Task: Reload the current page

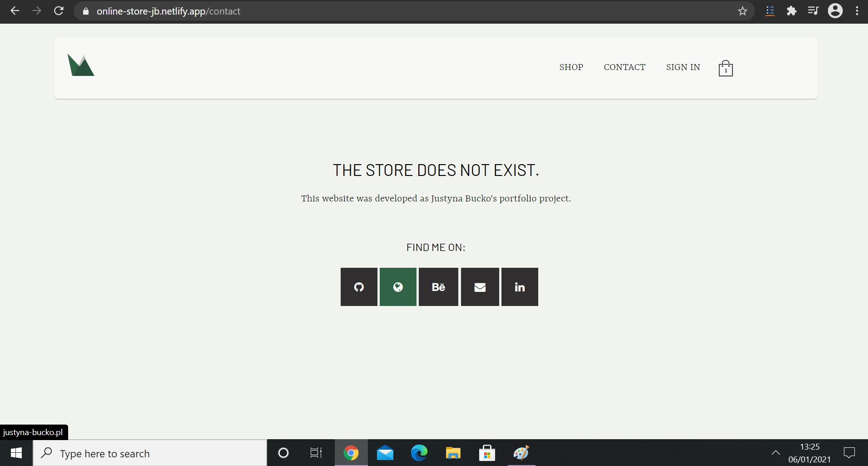Action: pyautogui.click(x=59, y=11)
